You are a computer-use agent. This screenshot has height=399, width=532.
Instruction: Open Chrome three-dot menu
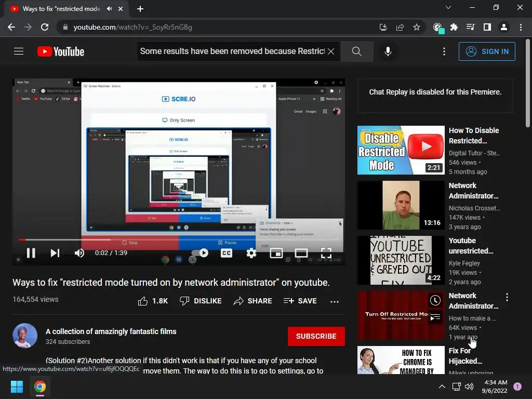click(521, 27)
